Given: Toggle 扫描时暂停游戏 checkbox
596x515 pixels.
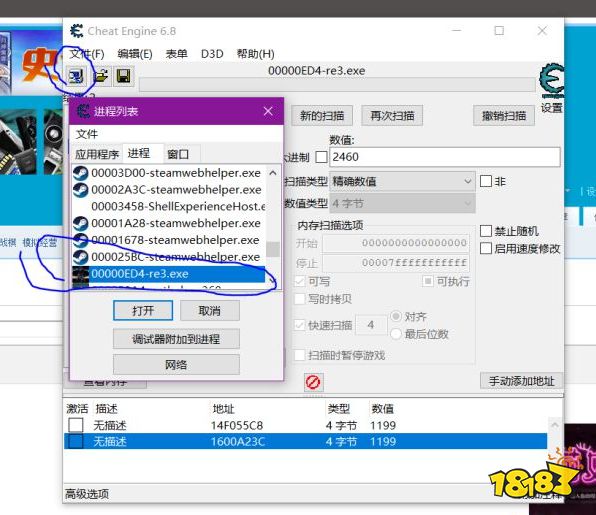Looking at the screenshot, I should click(x=300, y=355).
